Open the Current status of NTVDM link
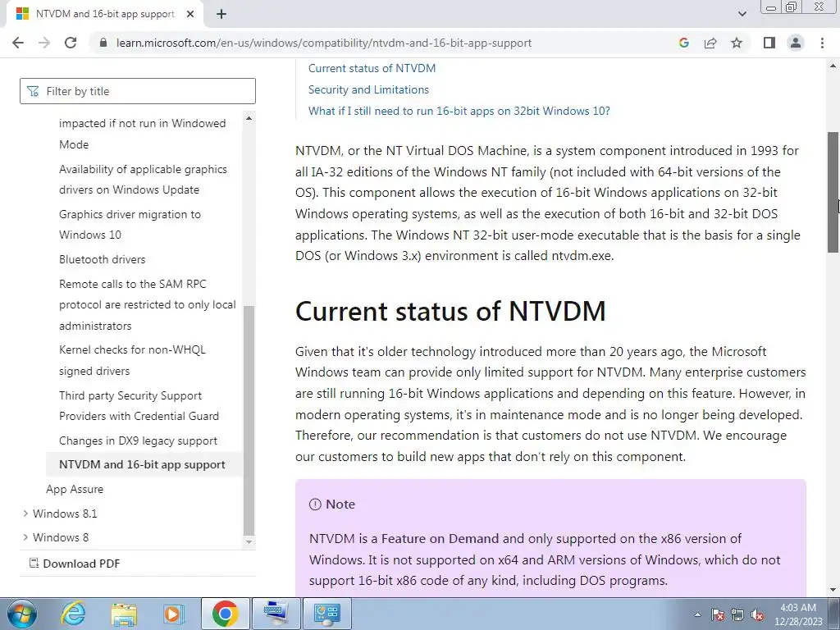Image resolution: width=840 pixels, height=630 pixels. tap(372, 68)
